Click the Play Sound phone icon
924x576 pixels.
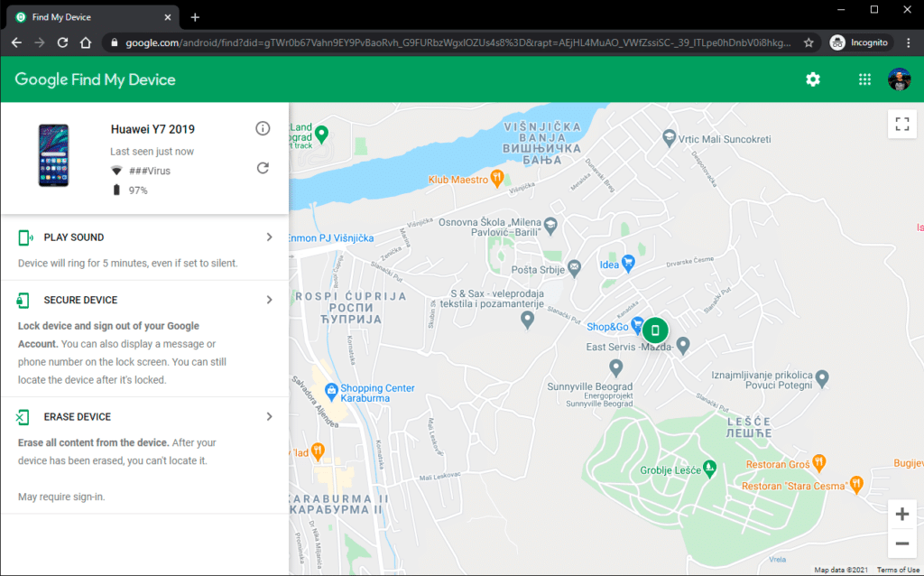tap(24, 237)
